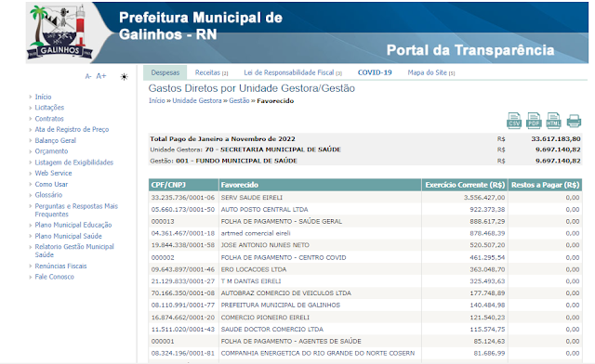Select SAUDE DOCTOR COMERCIO LTDA row
The image size is (595, 364).
[x=365, y=329]
